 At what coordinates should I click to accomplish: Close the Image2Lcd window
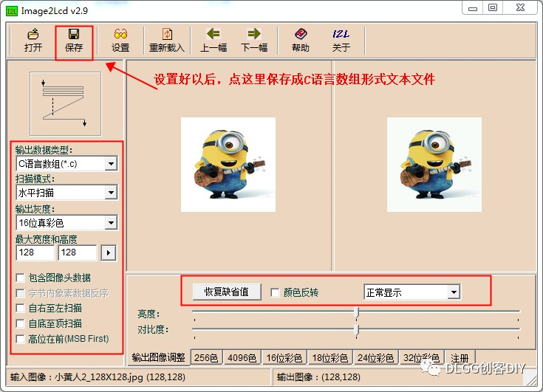coord(521,8)
